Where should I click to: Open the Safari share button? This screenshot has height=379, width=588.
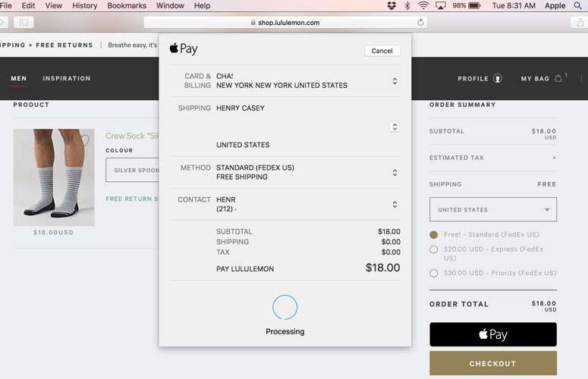click(580, 23)
